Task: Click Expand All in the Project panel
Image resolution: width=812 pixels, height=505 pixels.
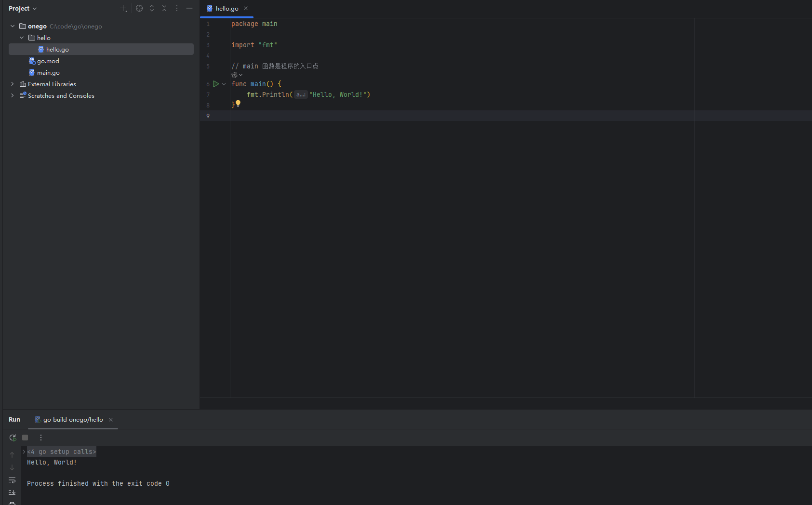Action: pyautogui.click(x=152, y=8)
